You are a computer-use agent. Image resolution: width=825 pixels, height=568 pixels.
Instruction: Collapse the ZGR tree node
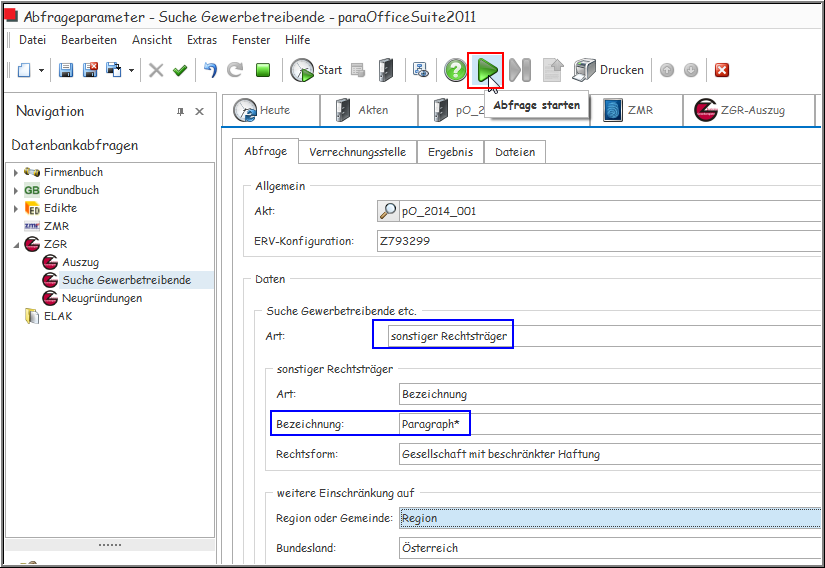[x=16, y=245]
